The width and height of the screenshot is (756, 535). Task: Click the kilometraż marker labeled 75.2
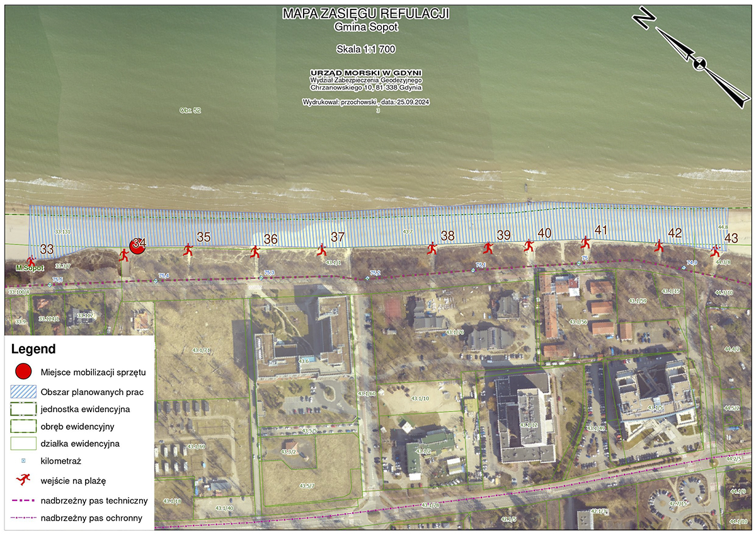pyautogui.click(x=367, y=278)
